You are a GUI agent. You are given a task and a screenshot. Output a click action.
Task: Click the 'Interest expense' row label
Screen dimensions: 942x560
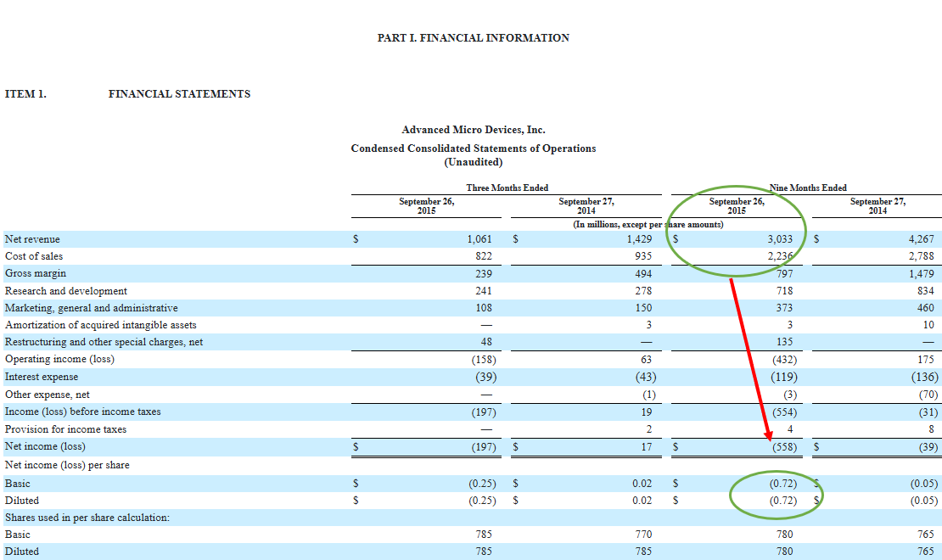coord(42,377)
